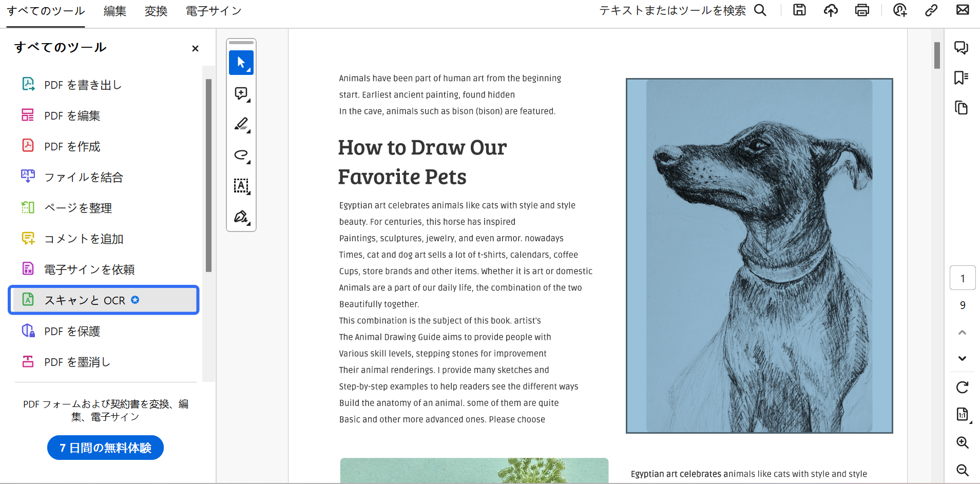980x484 pixels.
Task: Select the highlighter pen tool
Action: pyautogui.click(x=241, y=124)
